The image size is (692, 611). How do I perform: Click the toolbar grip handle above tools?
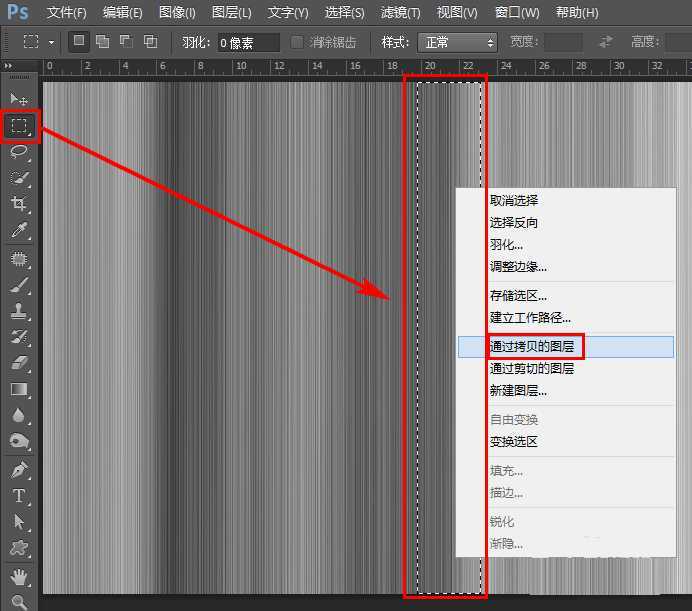[19, 78]
